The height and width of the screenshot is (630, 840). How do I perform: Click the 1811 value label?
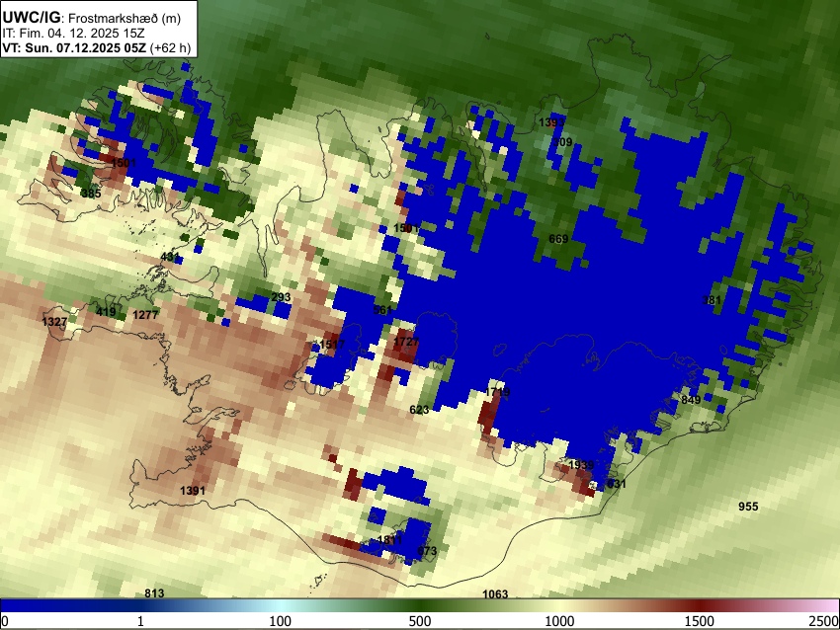[x=389, y=539]
